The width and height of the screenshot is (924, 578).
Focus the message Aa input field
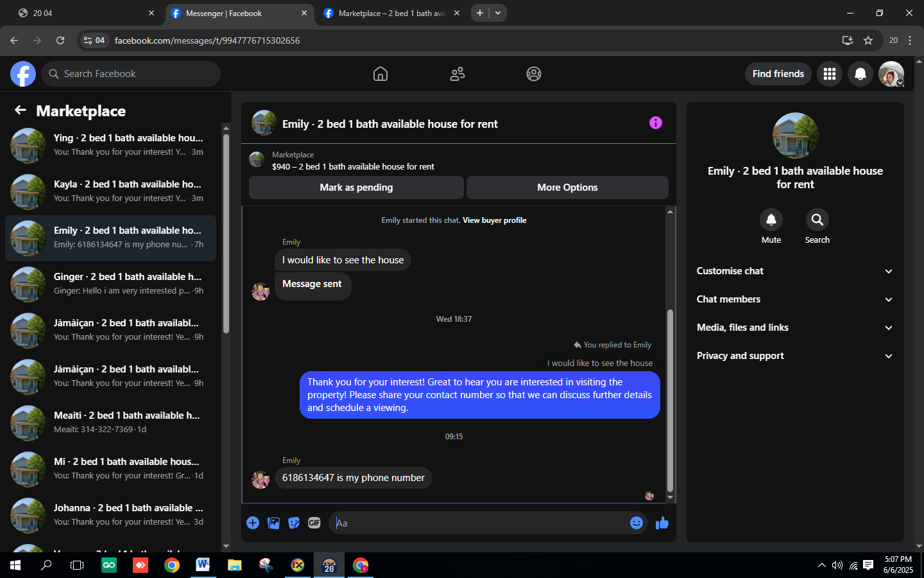coord(478,523)
